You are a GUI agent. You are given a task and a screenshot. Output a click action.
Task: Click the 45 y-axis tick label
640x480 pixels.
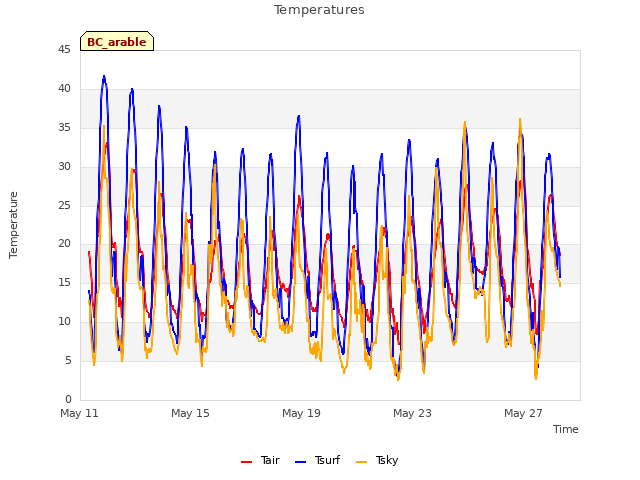coord(64,50)
